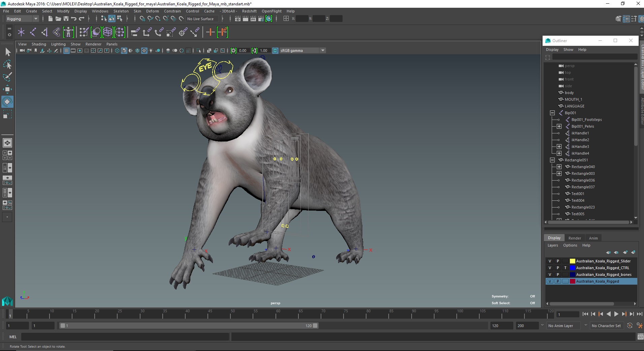Toggle playback P of Australian_Koala_Rigged_bones layer
Image resolution: width=644 pixels, height=351 pixels.
(558, 275)
